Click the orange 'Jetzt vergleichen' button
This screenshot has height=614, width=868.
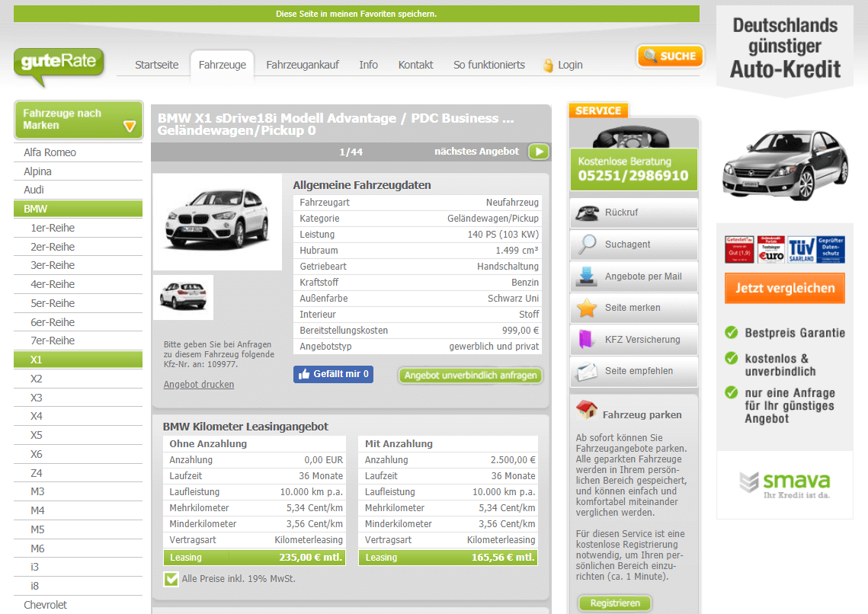(x=784, y=288)
